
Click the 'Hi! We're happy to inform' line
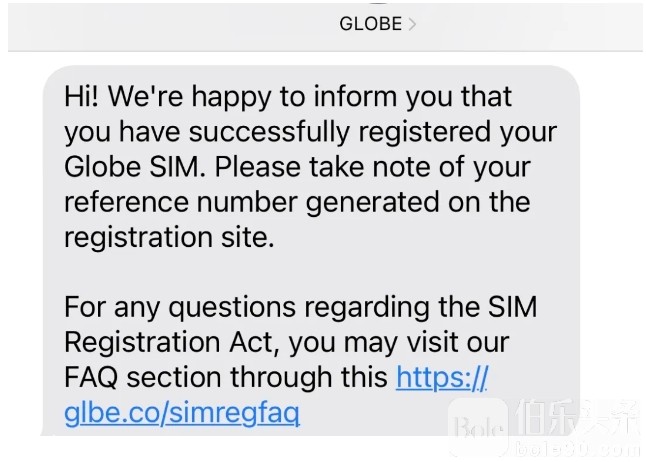[x=288, y=97]
